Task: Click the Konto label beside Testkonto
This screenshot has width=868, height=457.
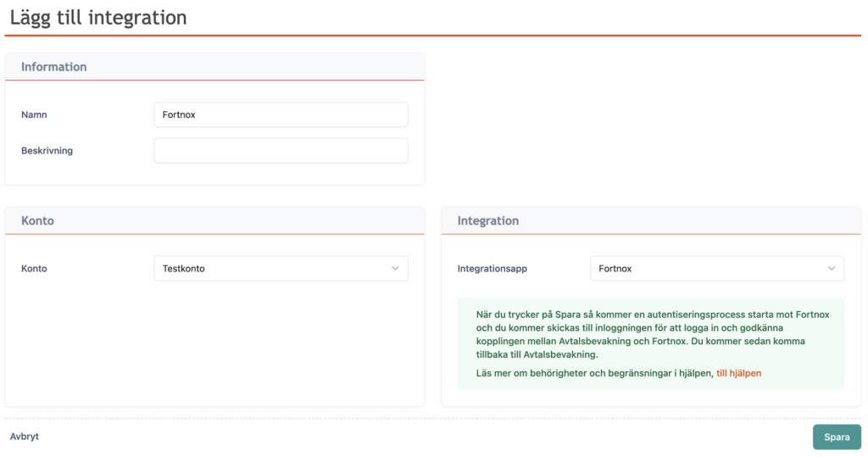Action: tap(34, 269)
